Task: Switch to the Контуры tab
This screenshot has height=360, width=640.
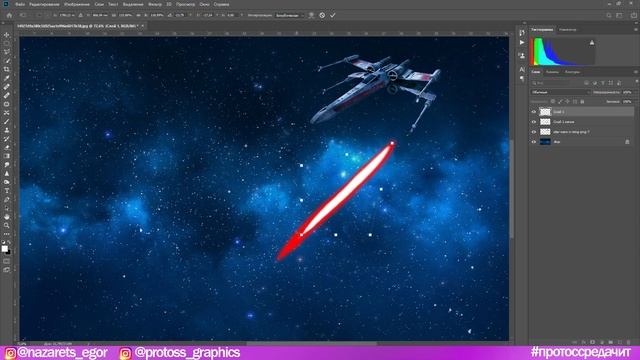Action: [572, 72]
